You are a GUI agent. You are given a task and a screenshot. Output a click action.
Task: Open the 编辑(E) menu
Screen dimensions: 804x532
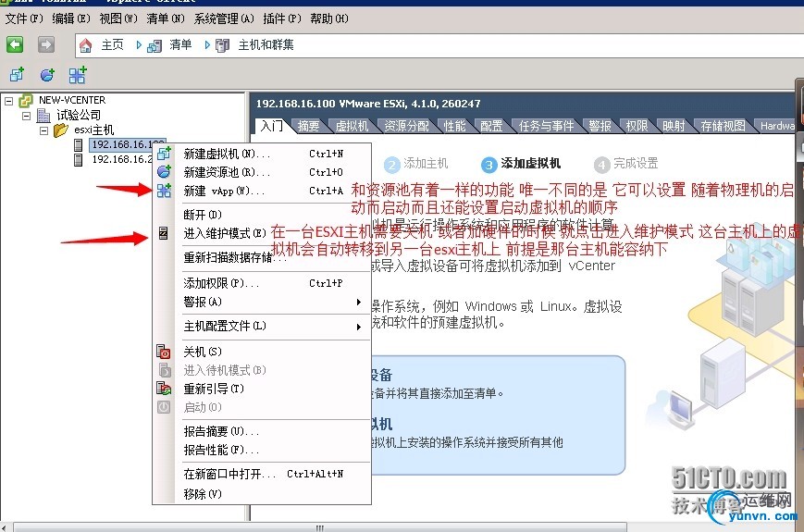(x=71, y=19)
